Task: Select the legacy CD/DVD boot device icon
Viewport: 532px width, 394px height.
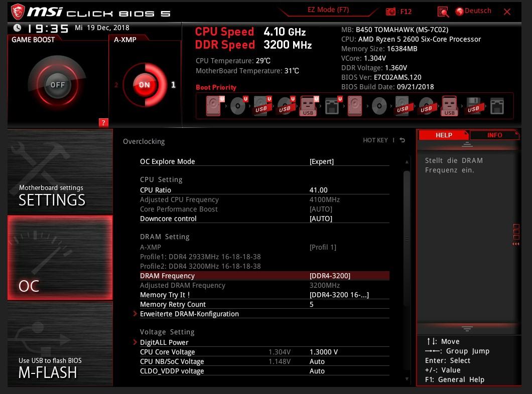Action: point(379,106)
